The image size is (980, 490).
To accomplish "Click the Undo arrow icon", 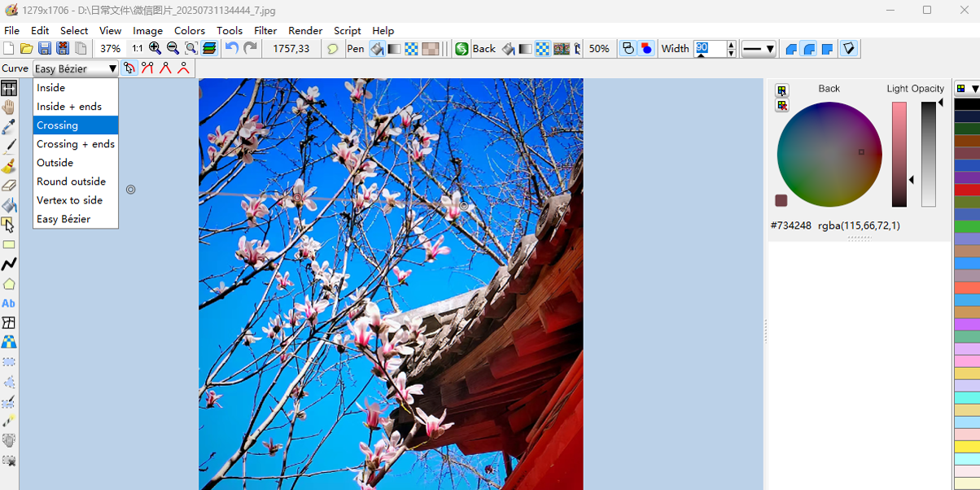I will coord(232,49).
